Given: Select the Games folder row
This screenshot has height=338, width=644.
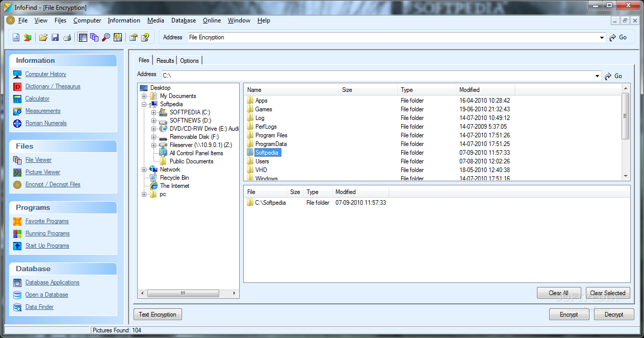Looking at the screenshot, I should pos(433,109).
